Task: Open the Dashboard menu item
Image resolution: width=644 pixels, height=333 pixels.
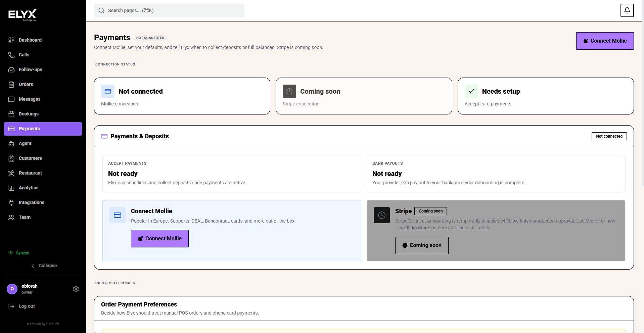Action: (x=43, y=40)
